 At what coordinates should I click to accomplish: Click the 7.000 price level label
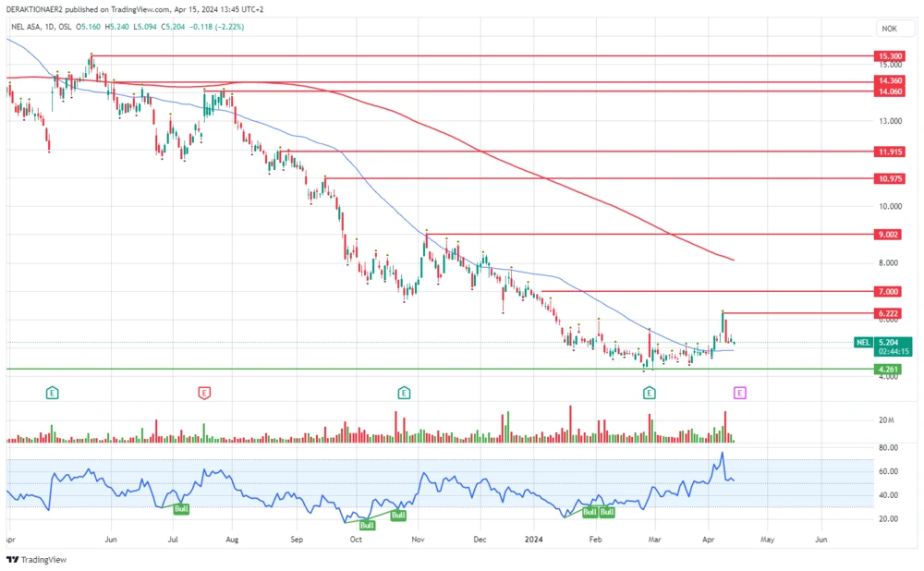click(x=889, y=292)
